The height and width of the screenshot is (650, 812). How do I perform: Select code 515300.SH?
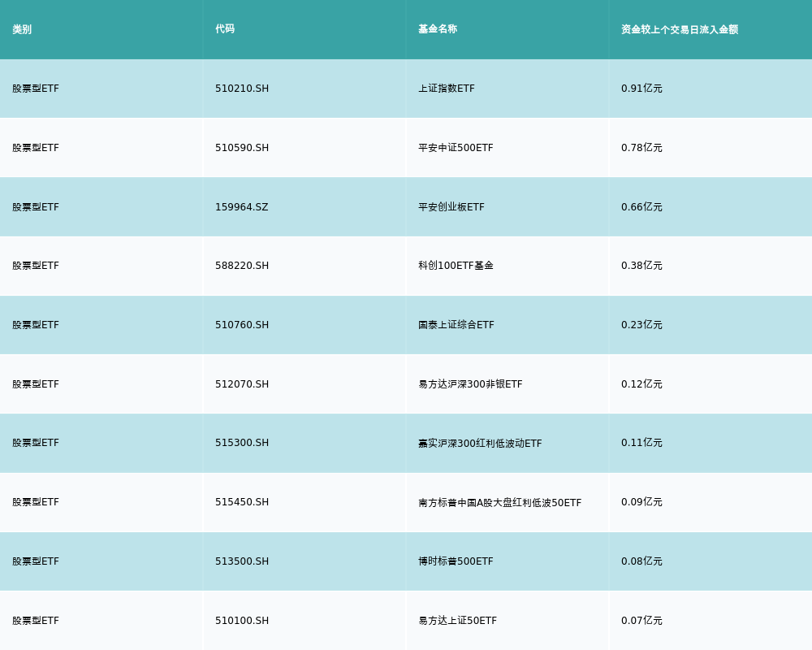coord(242,443)
